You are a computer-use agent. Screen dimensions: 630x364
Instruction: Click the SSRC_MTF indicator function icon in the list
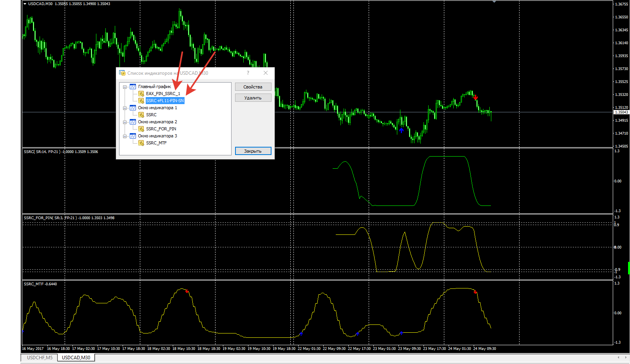click(141, 143)
